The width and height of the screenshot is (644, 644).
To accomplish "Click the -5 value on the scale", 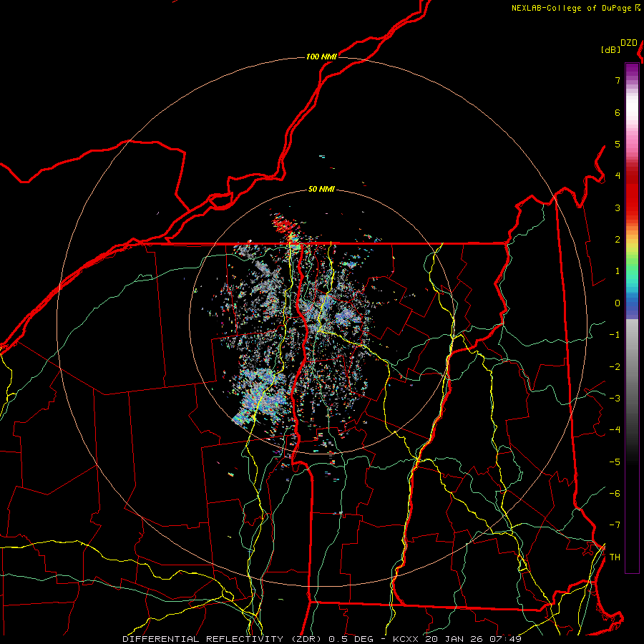I will coord(615,462).
